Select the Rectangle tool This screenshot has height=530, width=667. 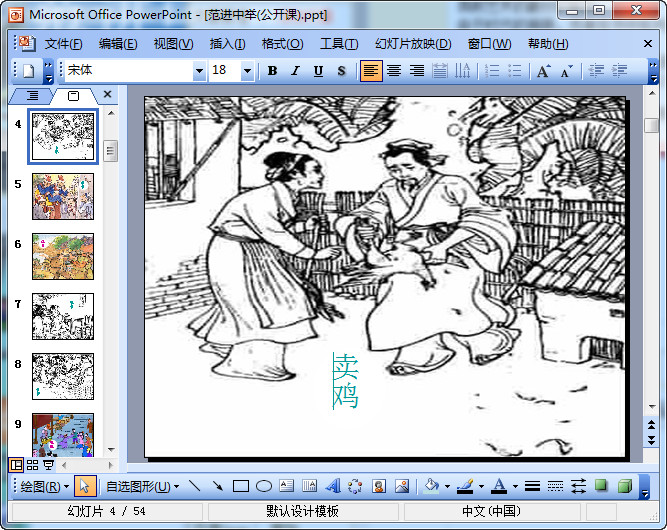[241, 486]
